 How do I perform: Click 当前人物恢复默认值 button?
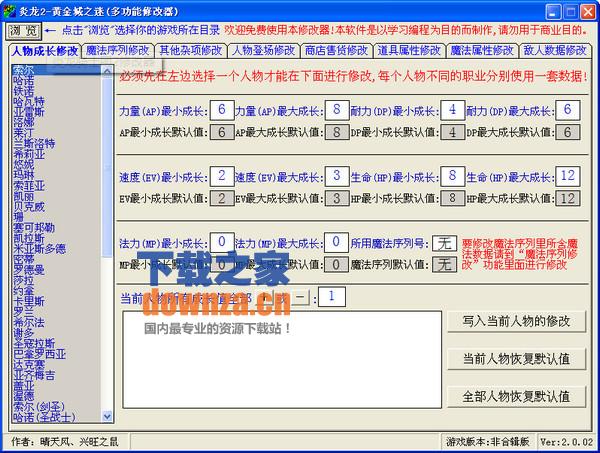coord(517,359)
